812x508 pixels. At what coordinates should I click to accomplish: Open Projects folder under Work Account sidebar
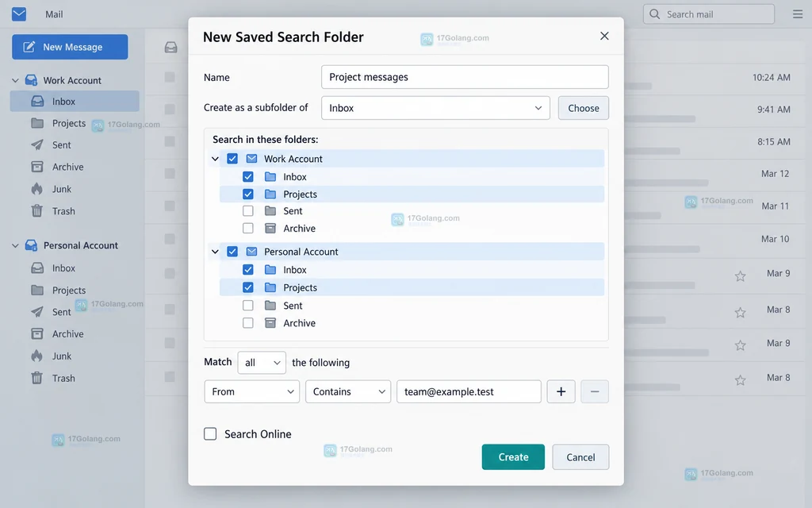(75, 123)
